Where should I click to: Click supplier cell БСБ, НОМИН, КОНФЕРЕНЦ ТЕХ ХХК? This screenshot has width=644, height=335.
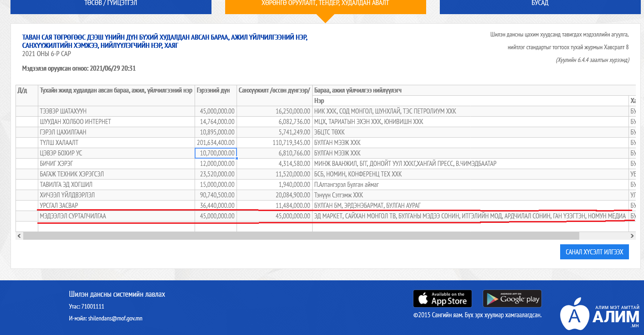[x=470, y=174]
